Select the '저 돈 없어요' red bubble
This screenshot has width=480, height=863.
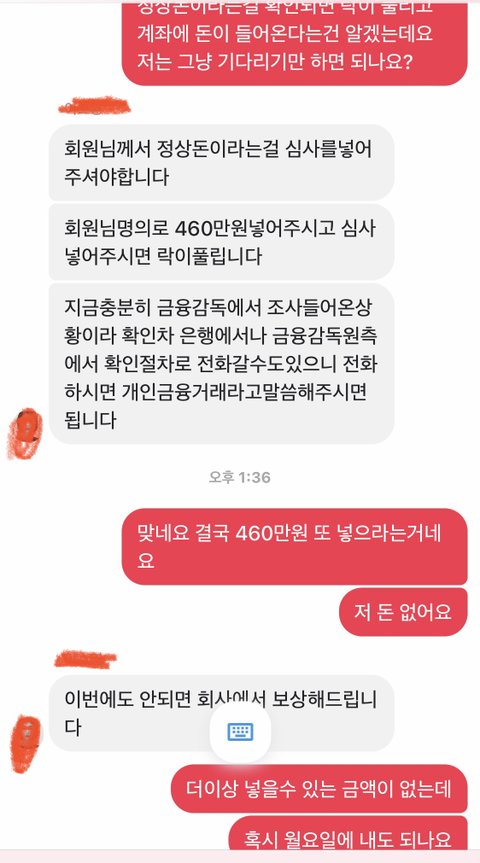tap(403, 612)
